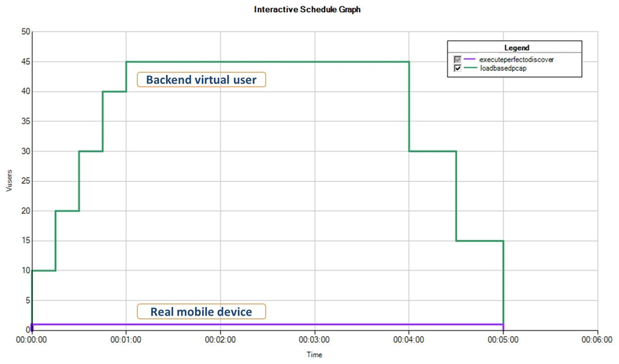
Task: Click the Real mobile device annotation
Action: (201, 311)
